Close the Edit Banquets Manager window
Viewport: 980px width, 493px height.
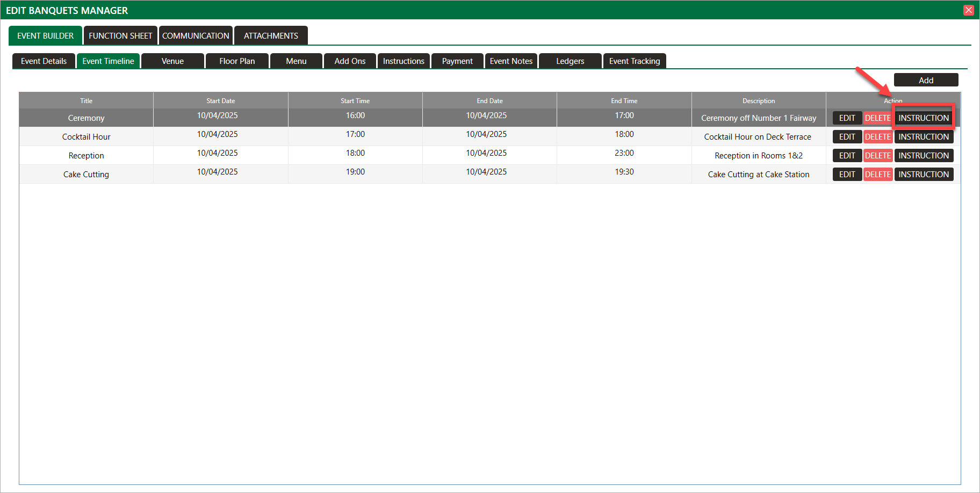point(969,10)
